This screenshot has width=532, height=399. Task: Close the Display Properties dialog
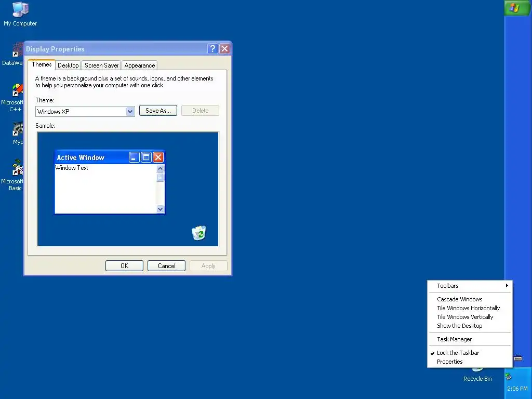coord(224,49)
